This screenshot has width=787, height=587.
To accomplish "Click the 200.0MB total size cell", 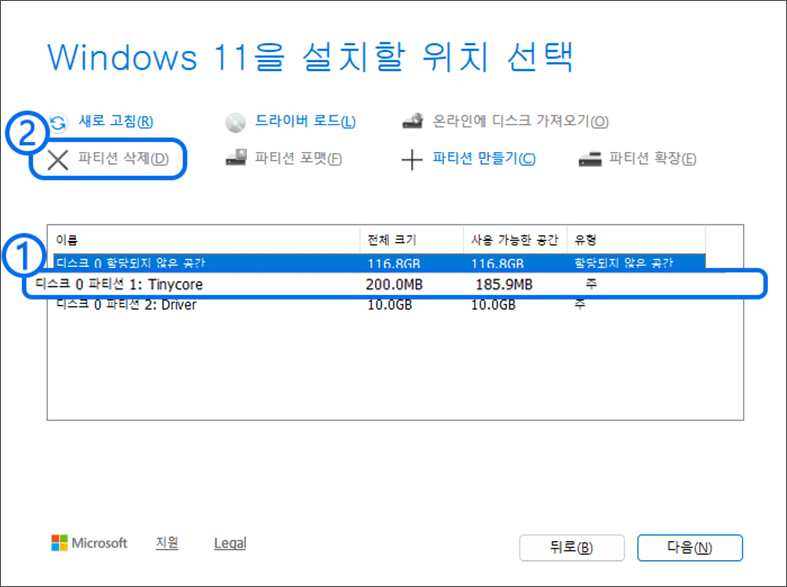I will click(394, 285).
